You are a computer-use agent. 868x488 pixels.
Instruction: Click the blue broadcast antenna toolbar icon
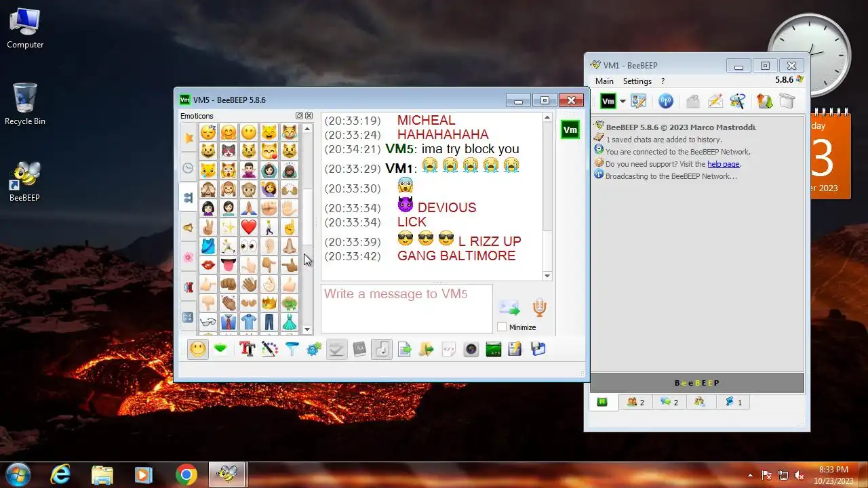[666, 102]
